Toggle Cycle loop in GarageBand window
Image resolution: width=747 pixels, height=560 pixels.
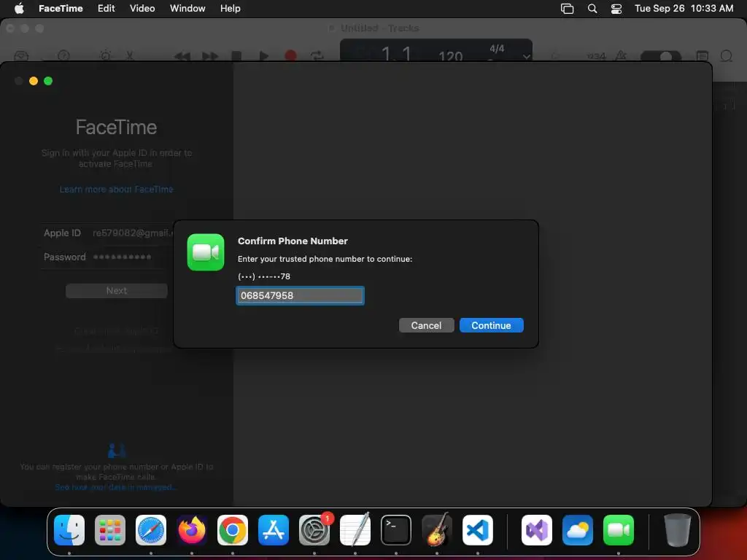pos(317,55)
